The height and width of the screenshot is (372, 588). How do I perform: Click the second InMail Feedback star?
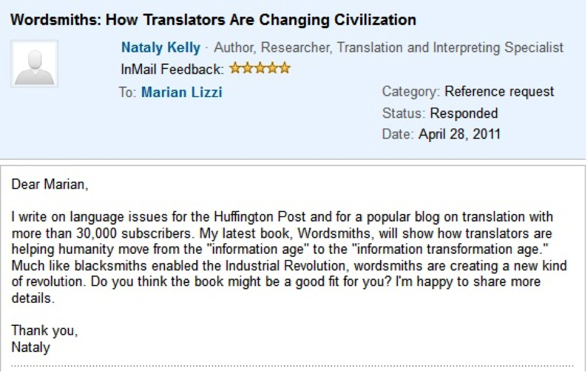coord(247,68)
